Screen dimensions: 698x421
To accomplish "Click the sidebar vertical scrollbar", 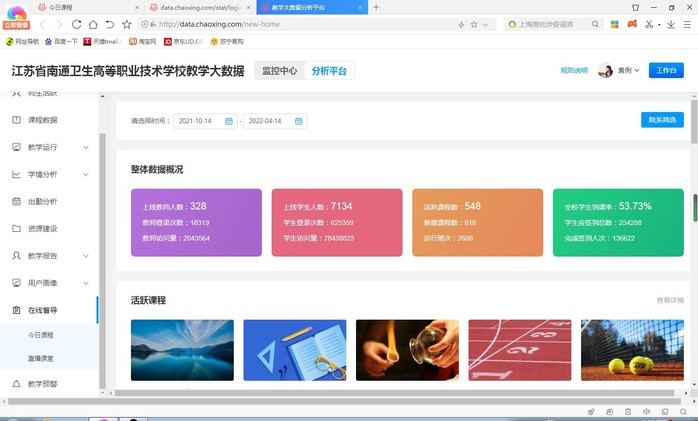I will pos(103,261).
